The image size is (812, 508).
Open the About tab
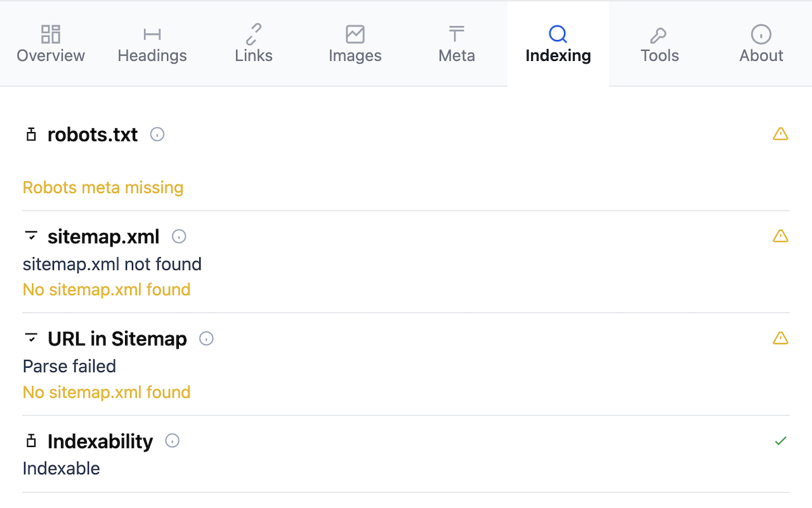tap(761, 44)
